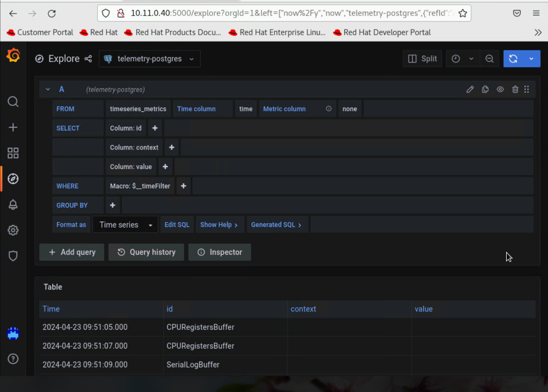Click the Column: value select part
The image size is (548, 392).
(x=131, y=166)
